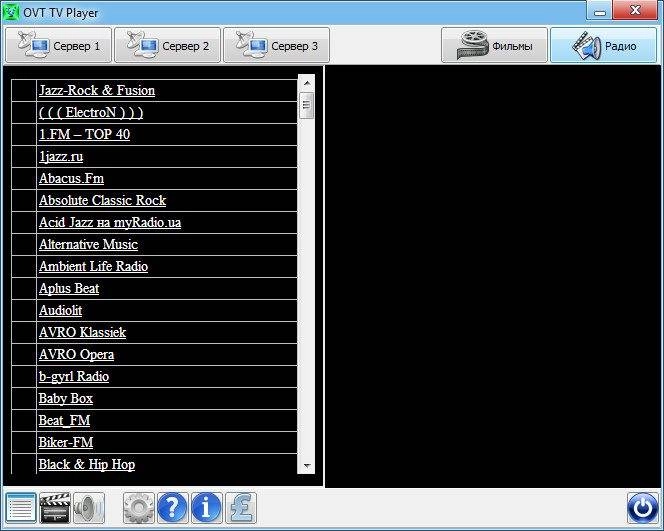This screenshot has width=664, height=531.
Task: Open the Радио section
Action: [603, 45]
